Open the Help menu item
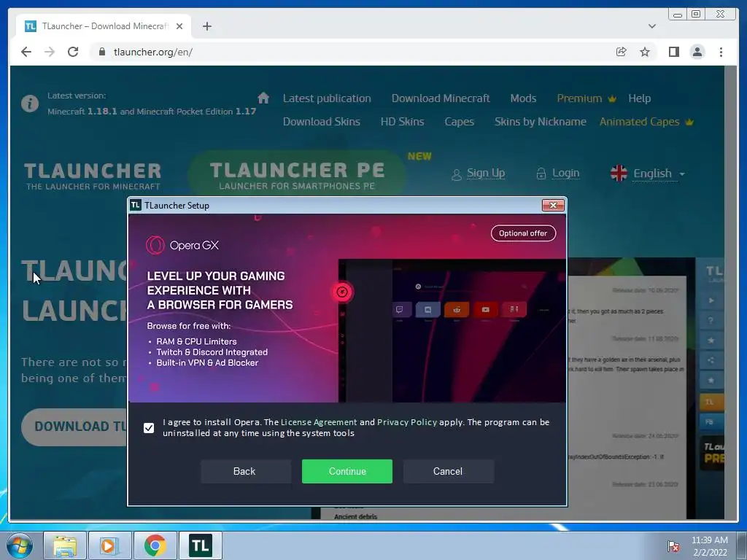Image resolution: width=747 pixels, height=560 pixels. tap(639, 98)
